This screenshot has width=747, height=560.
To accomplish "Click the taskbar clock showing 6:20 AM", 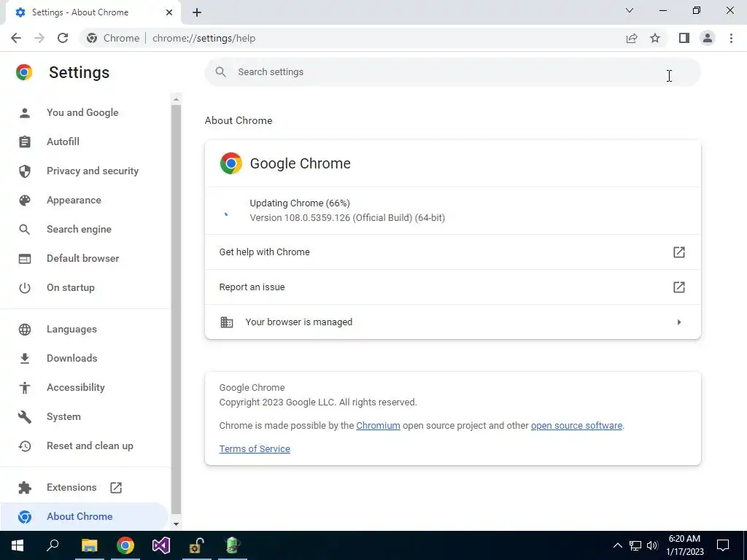I will click(684, 545).
